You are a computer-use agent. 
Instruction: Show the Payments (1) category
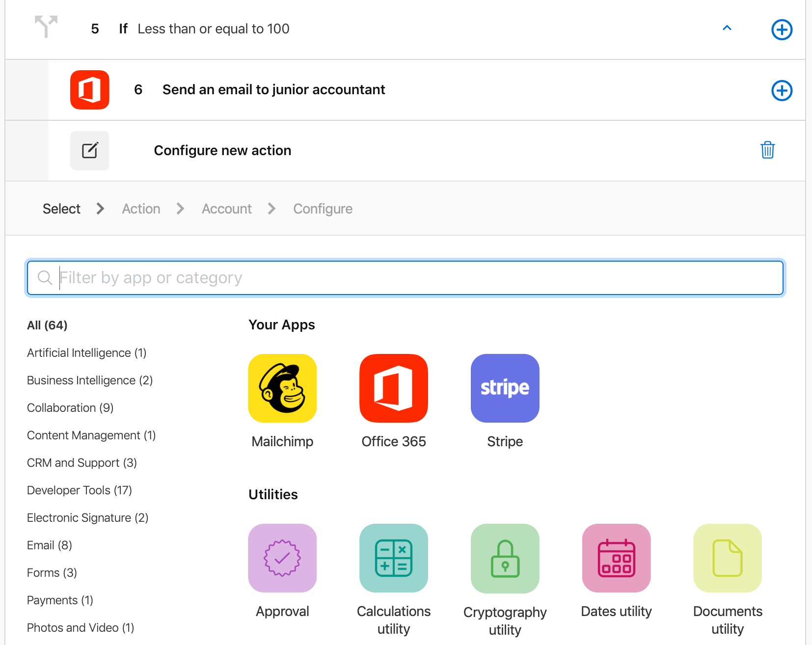pyautogui.click(x=60, y=600)
